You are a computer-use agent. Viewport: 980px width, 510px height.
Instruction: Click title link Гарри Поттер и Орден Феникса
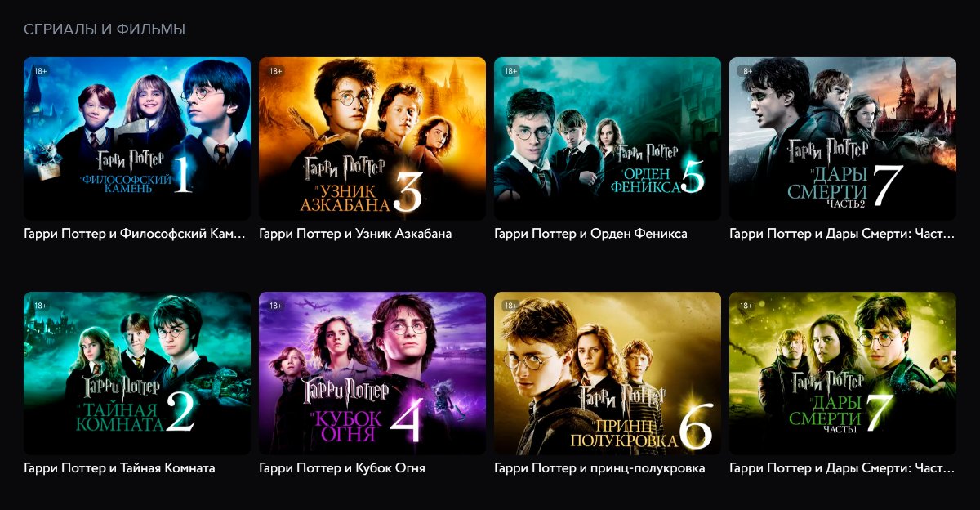pyautogui.click(x=590, y=234)
